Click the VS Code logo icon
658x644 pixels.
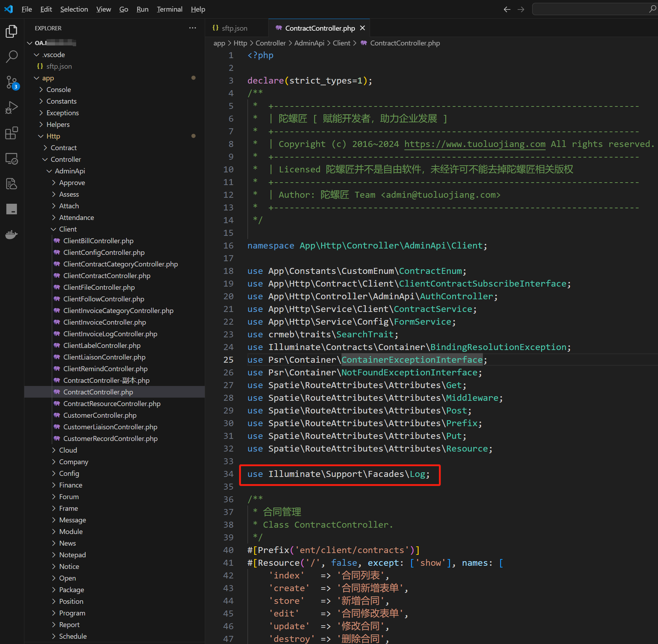(9, 9)
